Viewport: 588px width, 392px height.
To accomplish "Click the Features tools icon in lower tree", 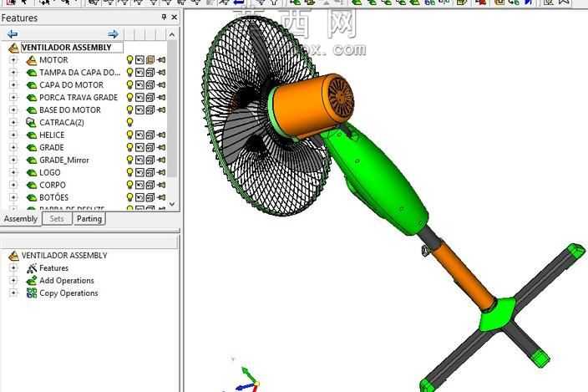I will pyautogui.click(x=32, y=268).
